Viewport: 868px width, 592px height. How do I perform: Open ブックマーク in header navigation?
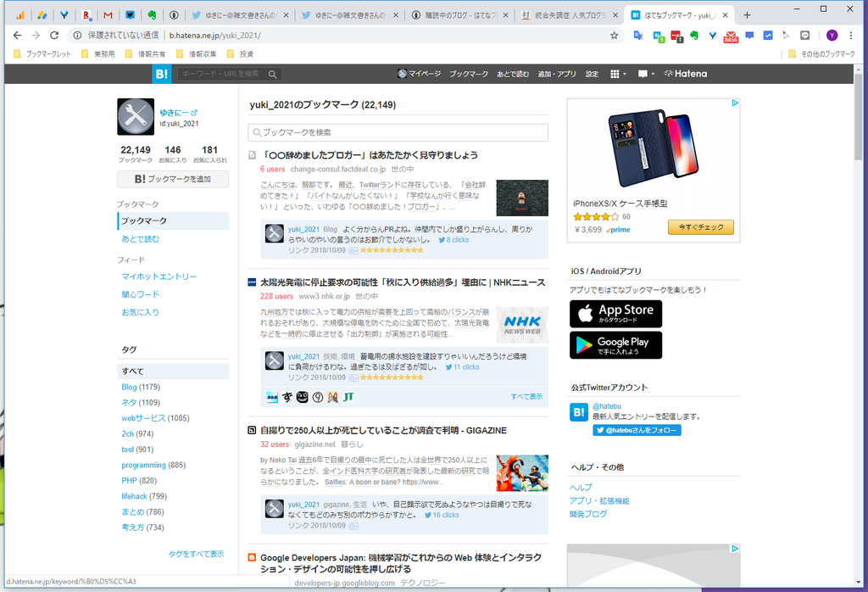click(x=468, y=74)
